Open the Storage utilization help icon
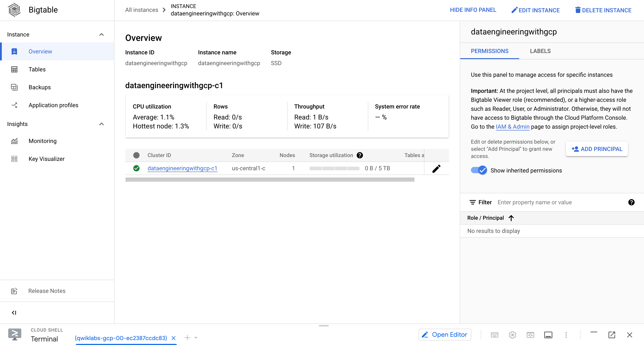The image size is (644, 345). click(360, 155)
